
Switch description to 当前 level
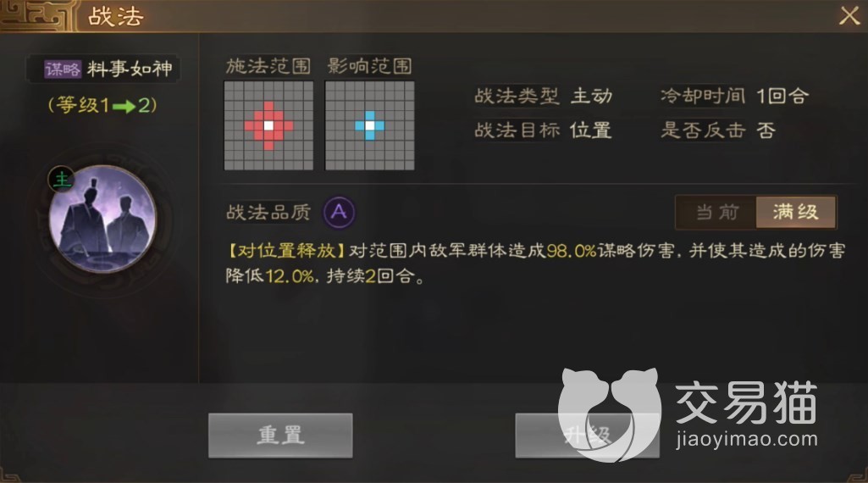tap(716, 212)
